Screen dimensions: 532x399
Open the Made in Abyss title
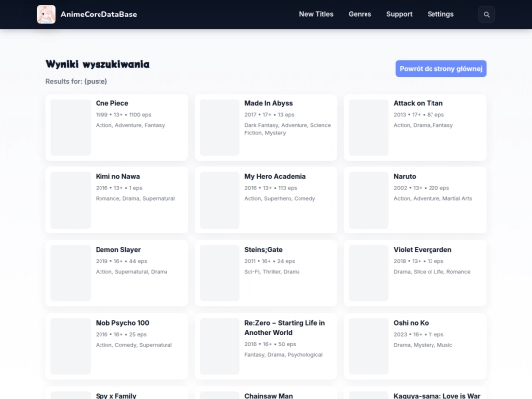click(x=268, y=103)
